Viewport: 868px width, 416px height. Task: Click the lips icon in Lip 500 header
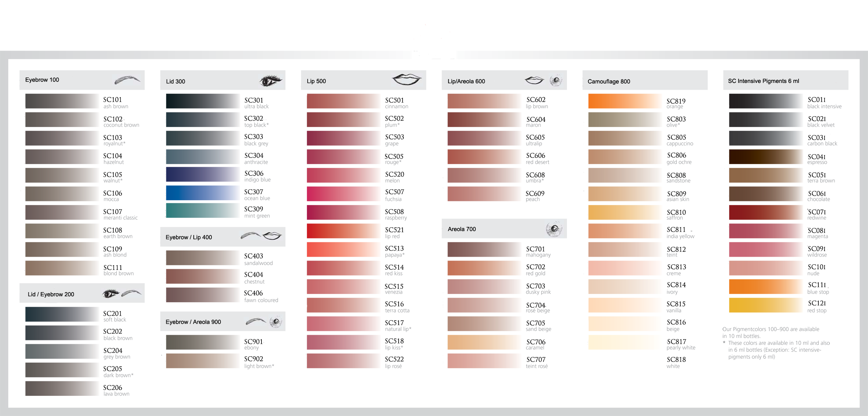click(x=407, y=79)
